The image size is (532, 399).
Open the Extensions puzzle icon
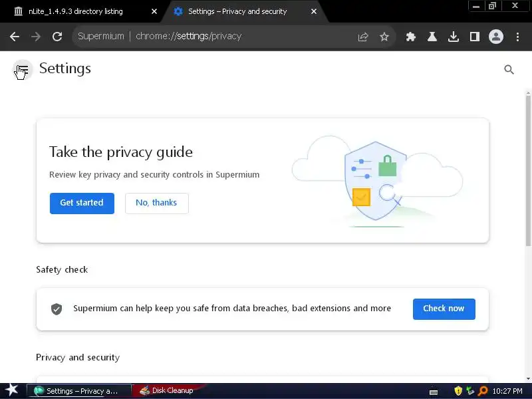(x=410, y=37)
